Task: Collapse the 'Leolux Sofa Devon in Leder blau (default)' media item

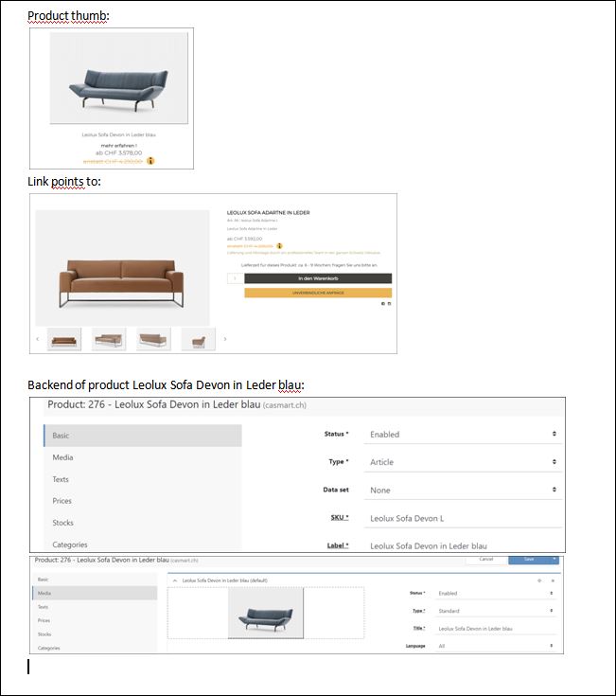Action: tap(175, 580)
